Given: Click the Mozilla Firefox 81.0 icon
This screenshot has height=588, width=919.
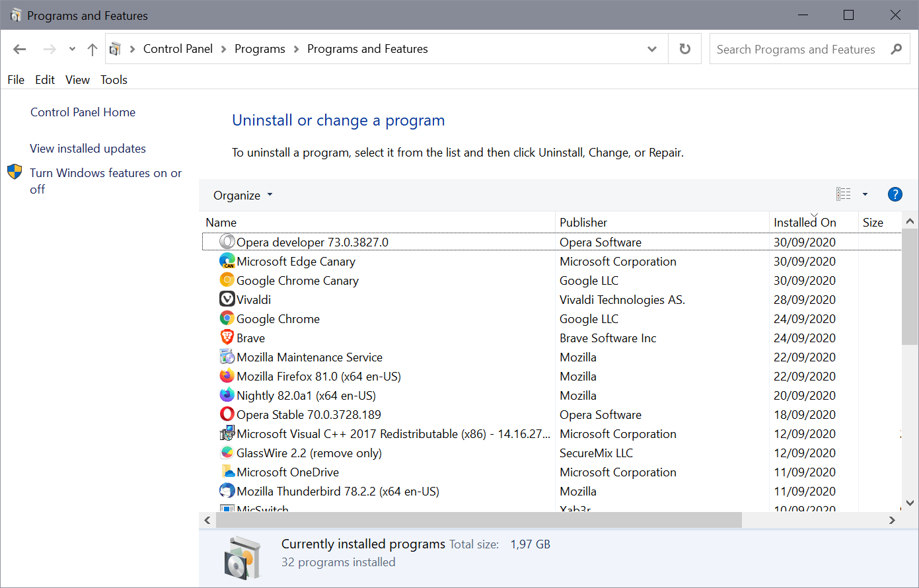Looking at the screenshot, I should (x=228, y=376).
